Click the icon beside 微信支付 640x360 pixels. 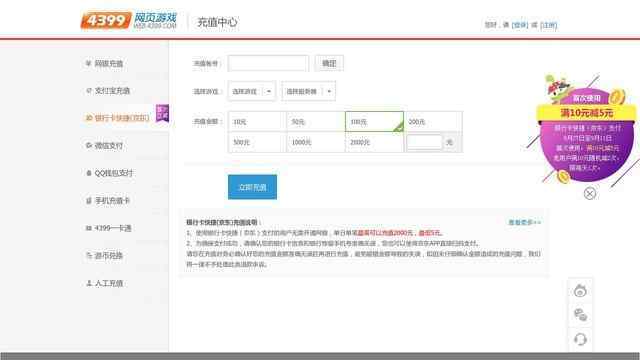[89, 145]
